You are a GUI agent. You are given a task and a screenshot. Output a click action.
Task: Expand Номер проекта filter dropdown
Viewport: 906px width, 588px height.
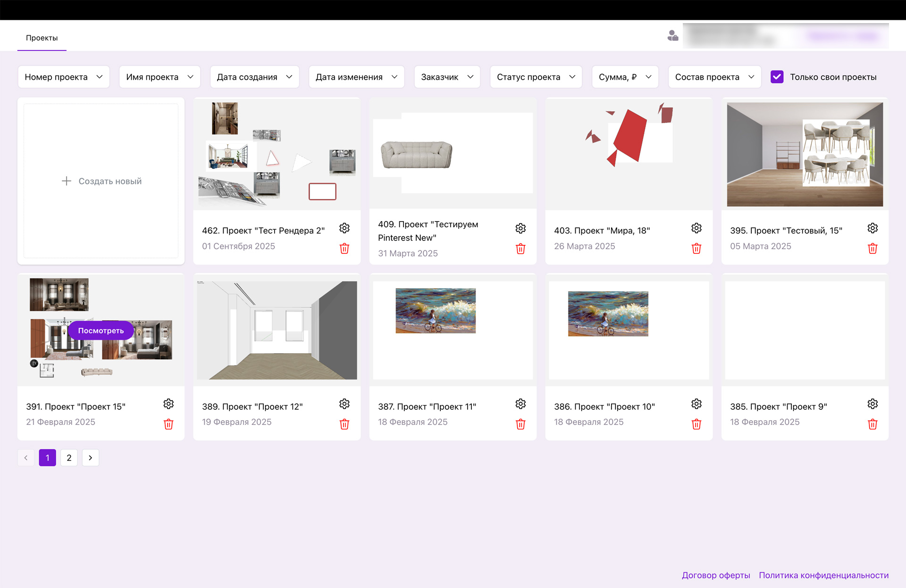tap(64, 77)
